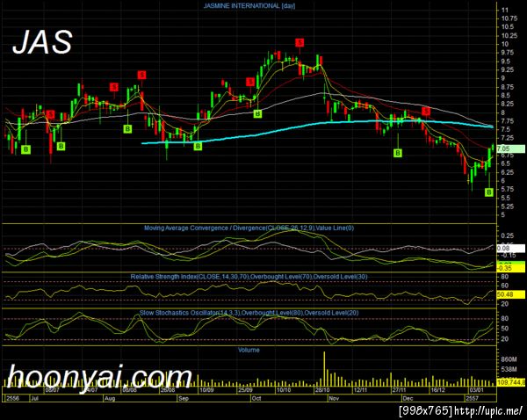Select the 12/11 date label
Image resolution: width=527 pixels, height=420 pixels.
point(360,390)
